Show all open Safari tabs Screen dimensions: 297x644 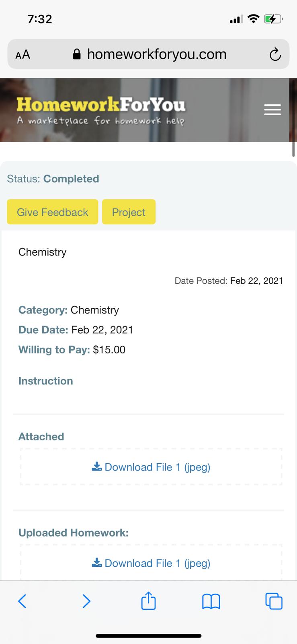[x=274, y=601]
